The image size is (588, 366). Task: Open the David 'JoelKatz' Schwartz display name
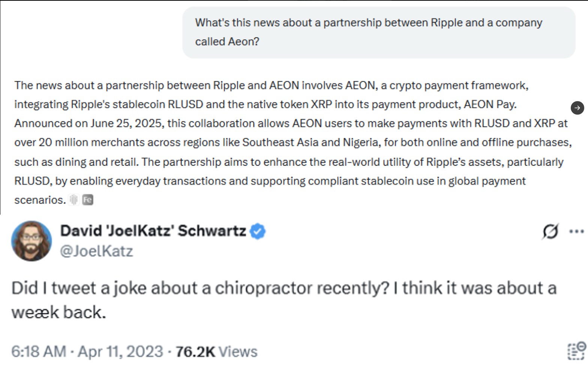(153, 231)
